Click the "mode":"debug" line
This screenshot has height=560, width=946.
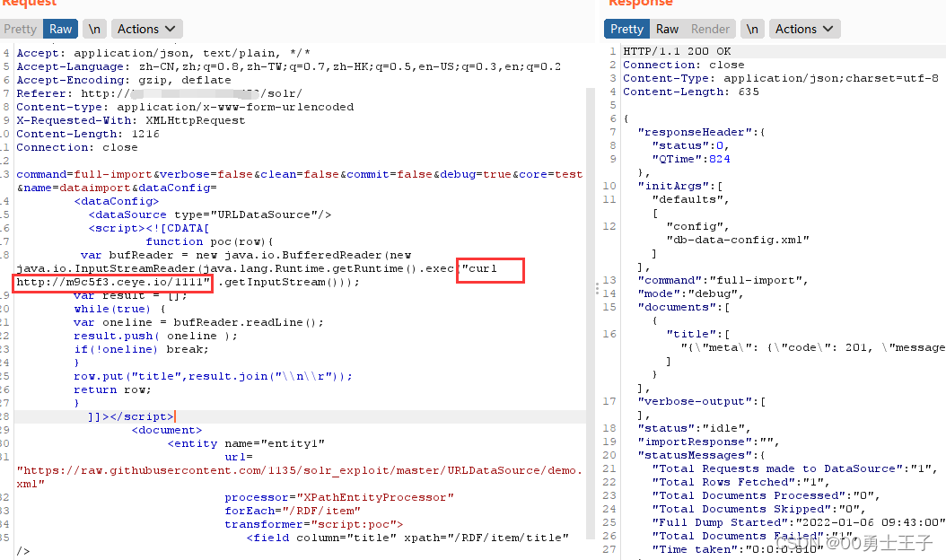point(691,293)
